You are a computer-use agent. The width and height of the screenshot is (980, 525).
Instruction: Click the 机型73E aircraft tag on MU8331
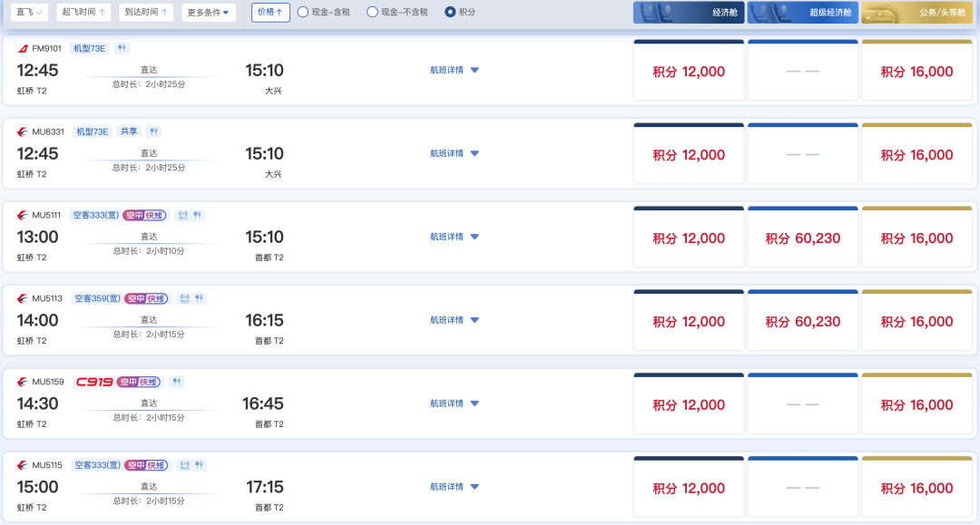click(x=93, y=131)
